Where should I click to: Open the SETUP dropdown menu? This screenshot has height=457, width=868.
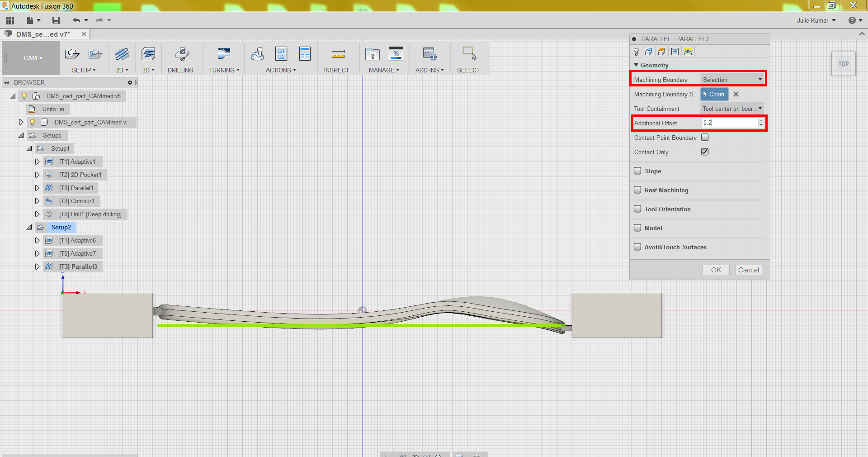(x=84, y=70)
